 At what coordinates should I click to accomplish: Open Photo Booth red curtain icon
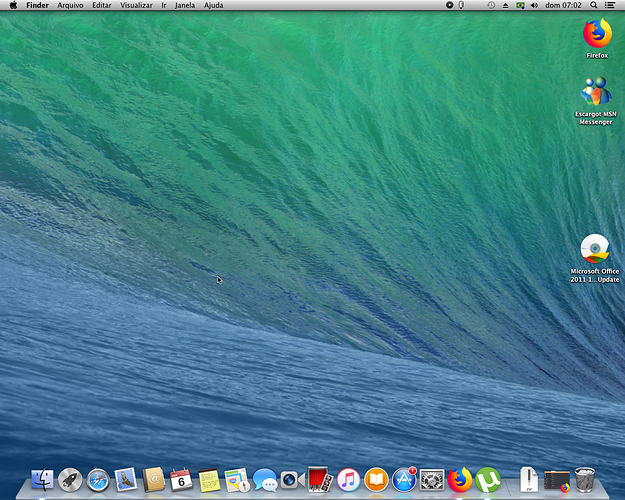click(320, 479)
